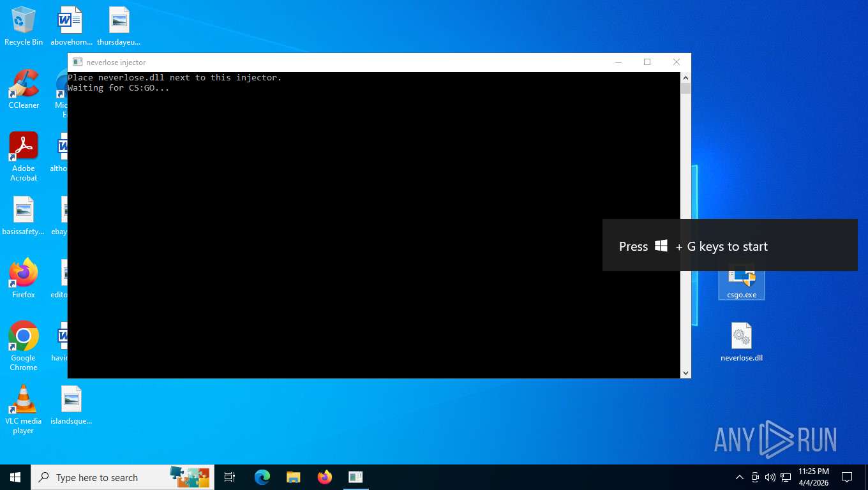Select the neverlose injector taskbar button
This screenshot has height=490, width=868.
355,477
